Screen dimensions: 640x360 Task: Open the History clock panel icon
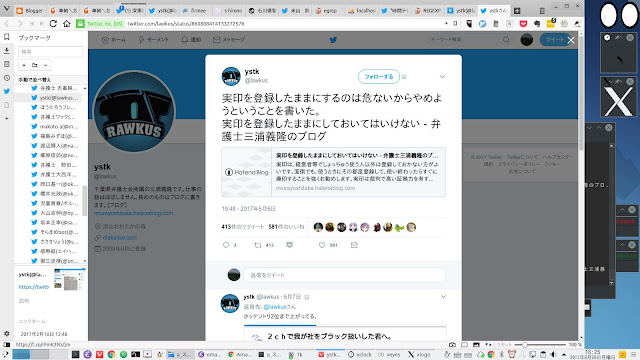click(x=7, y=78)
